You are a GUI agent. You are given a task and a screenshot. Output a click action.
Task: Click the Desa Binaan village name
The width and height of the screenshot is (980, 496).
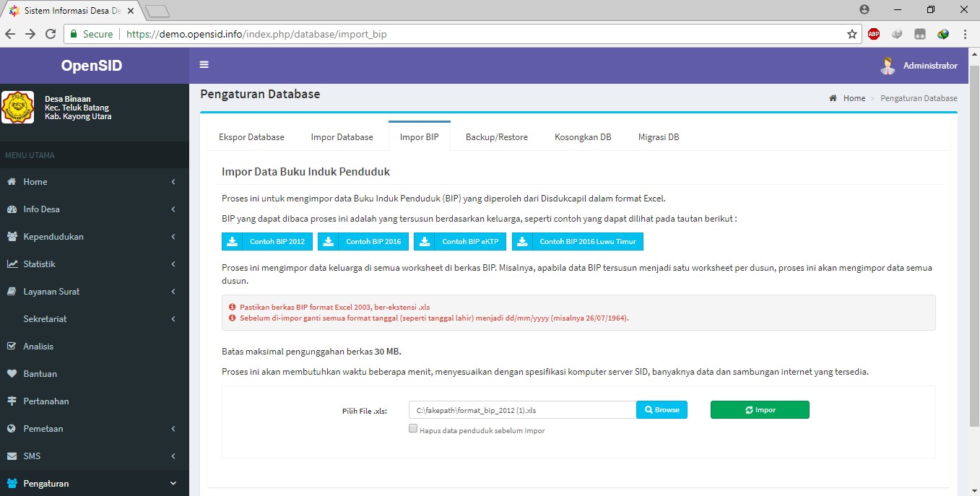(67, 99)
